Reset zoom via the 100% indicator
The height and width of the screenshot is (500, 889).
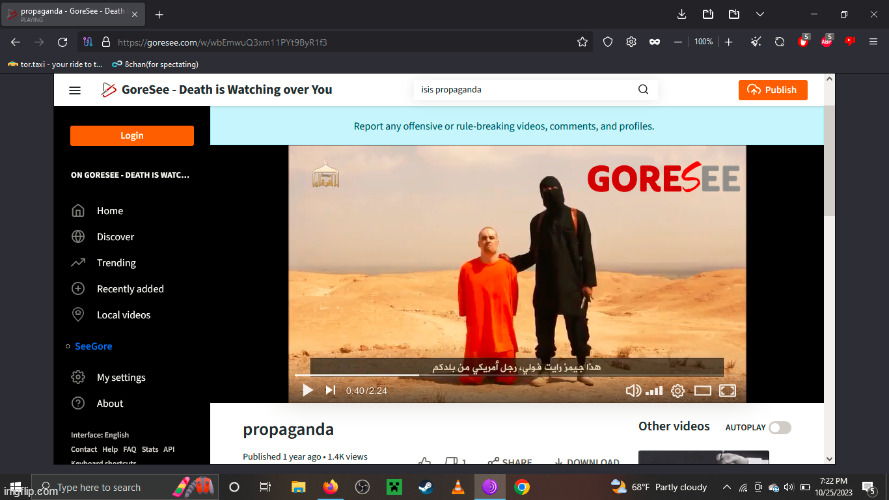(703, 42)
